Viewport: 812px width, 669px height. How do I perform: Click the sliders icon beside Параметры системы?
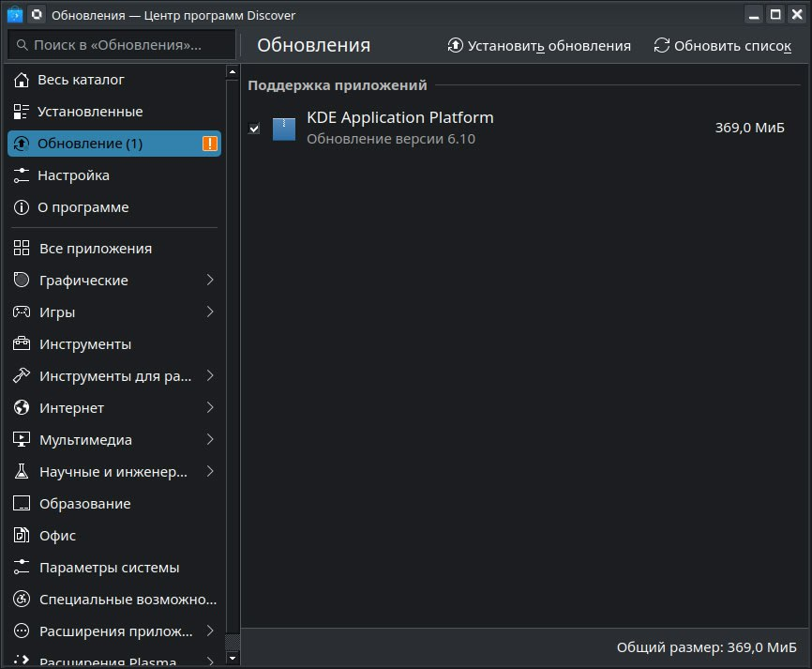[x=22, y=567]
